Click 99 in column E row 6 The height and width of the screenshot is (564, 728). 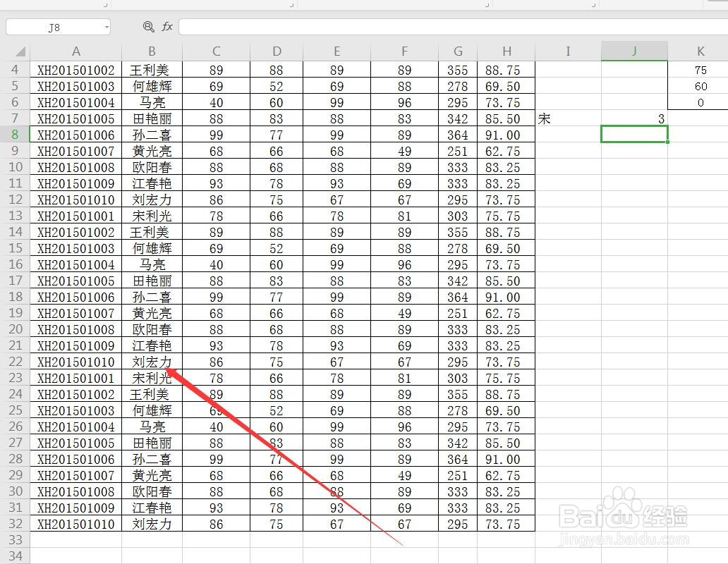[x=337, y=102]
